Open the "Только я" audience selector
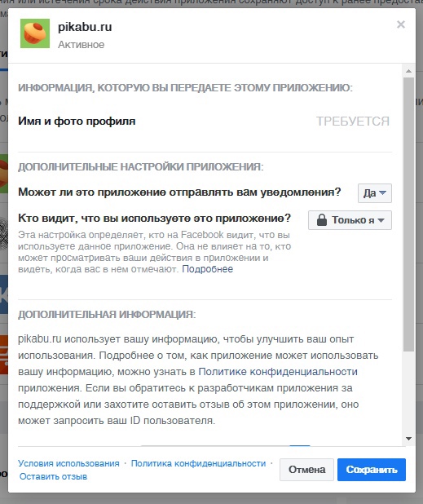This screenshot has width=423, height=504. pos(350,220)
